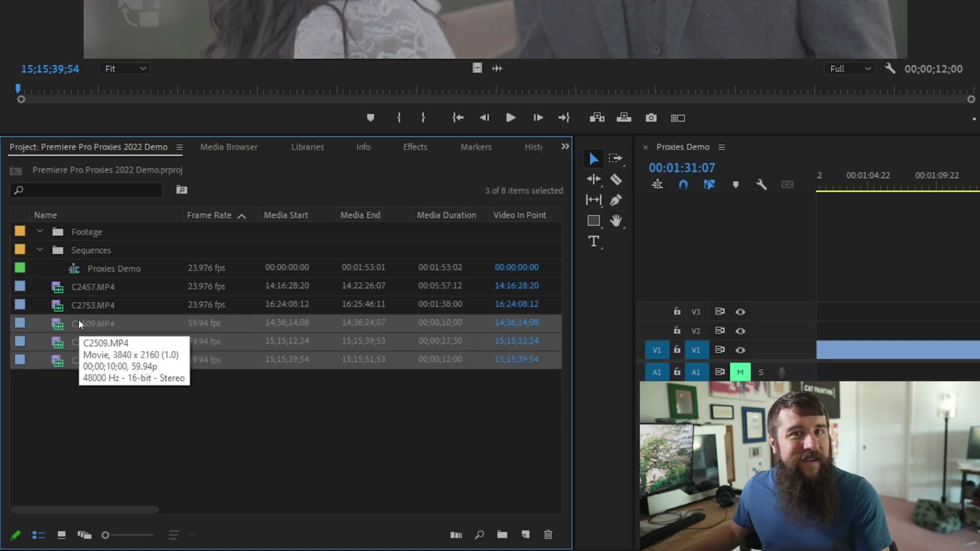980x551 pixels.
Task: Open Fit zoom level dropdown
Action: click(x=125, y=69)
